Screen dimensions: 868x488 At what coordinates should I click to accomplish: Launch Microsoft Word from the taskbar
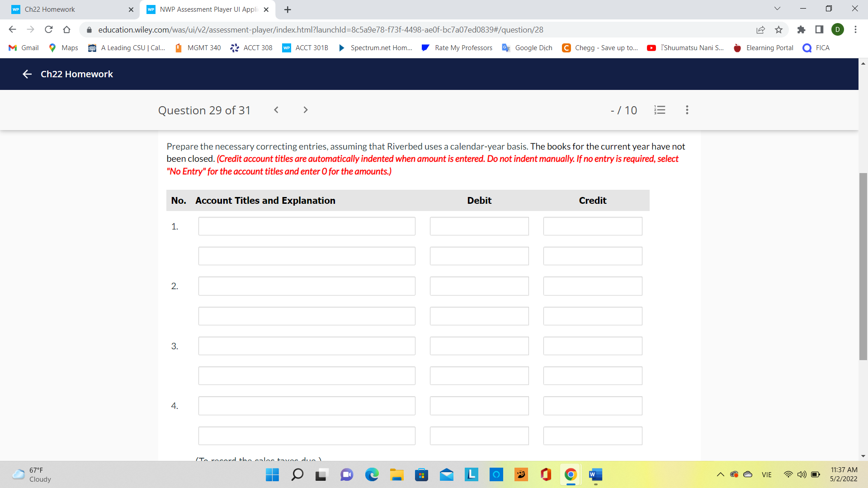pos(595,475)
